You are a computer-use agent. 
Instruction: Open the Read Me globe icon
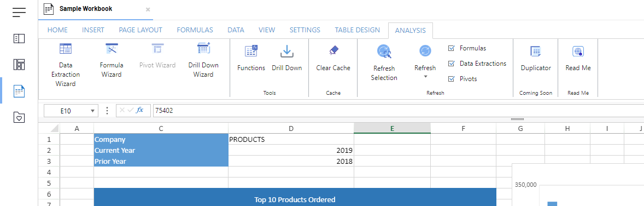point(578,51)
